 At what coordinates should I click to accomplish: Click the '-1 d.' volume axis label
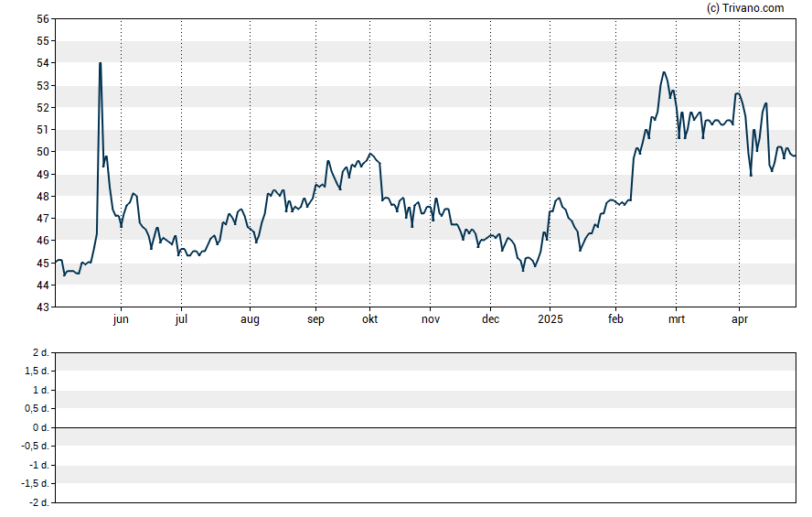(38, 465)
